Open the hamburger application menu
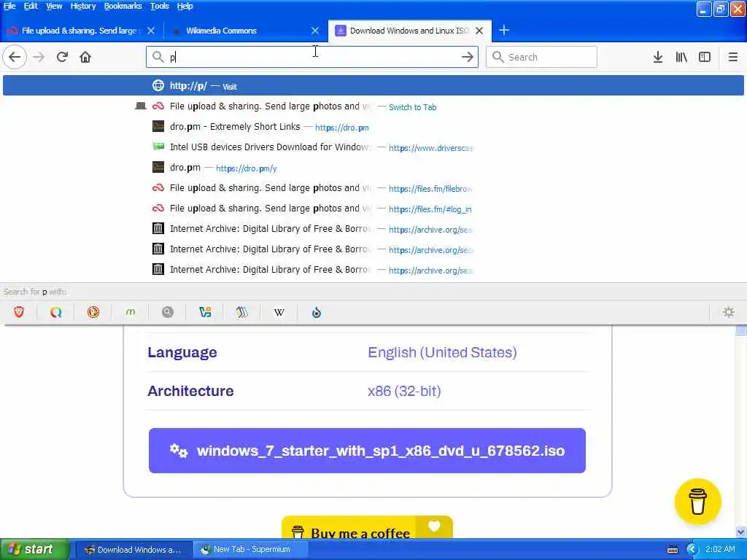 pyautogui.click(x=733, y=57)
